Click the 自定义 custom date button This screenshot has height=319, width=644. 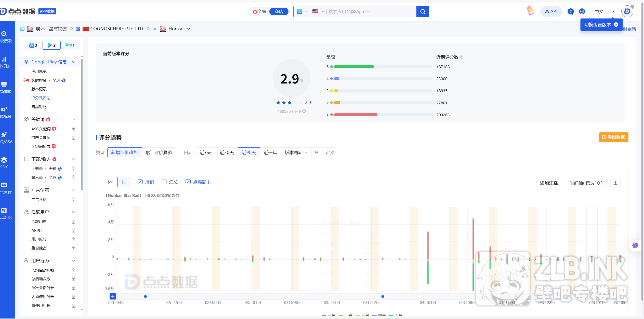[324, 152]
